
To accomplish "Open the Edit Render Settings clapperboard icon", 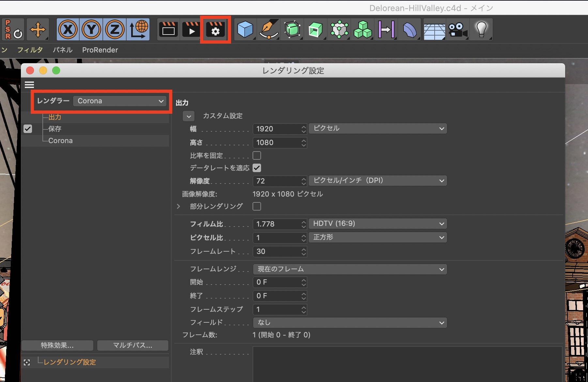I will [x=215, y=30].
